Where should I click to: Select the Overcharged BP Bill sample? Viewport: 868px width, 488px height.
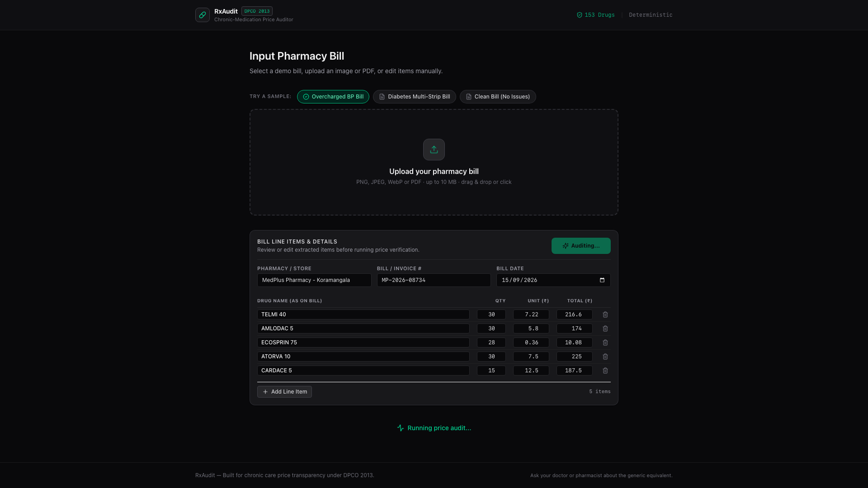click(333, 97)
